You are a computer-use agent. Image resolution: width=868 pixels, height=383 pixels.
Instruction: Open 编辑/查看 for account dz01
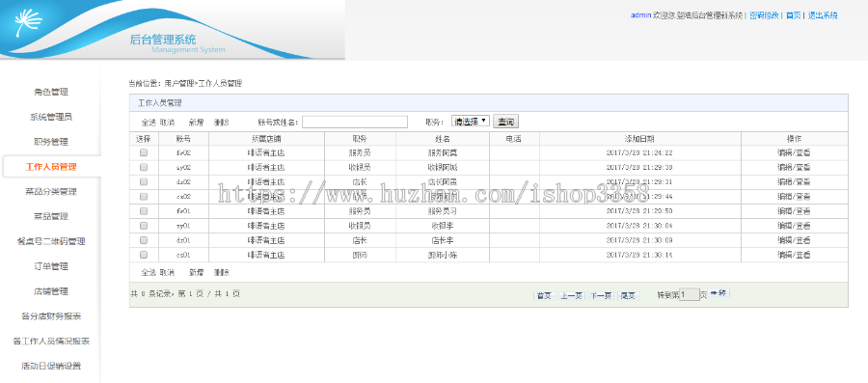point(794,240)
